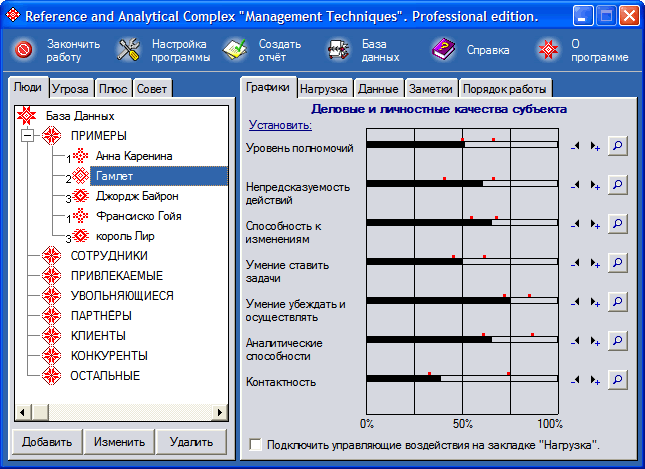Select the ОСТАЛЬНЫЕ group
645x469 pixels.
tap(105, 376)
